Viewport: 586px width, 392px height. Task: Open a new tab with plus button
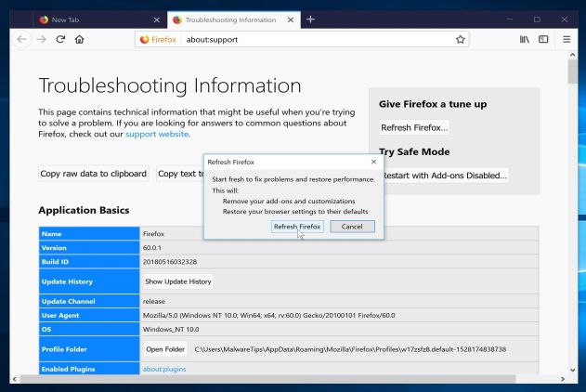(x=310, y=20)
